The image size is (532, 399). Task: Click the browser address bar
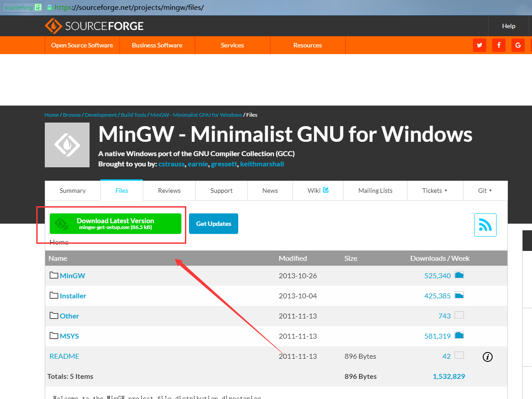[x=179, y=7]
